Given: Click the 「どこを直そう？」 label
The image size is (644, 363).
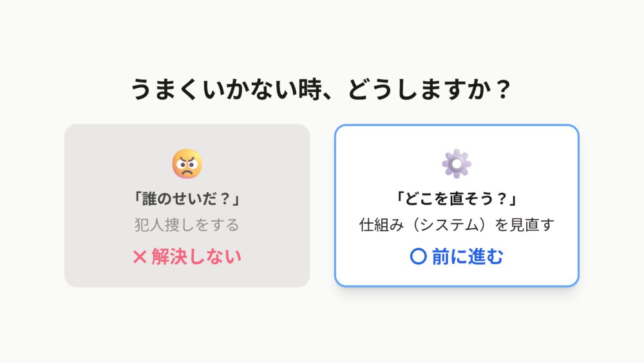Looking at the screenshot, I should [457, 199].
